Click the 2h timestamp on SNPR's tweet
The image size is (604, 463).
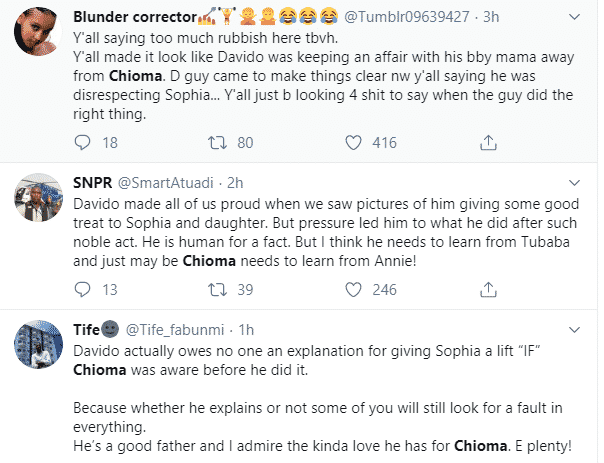(x=235, y=184)
